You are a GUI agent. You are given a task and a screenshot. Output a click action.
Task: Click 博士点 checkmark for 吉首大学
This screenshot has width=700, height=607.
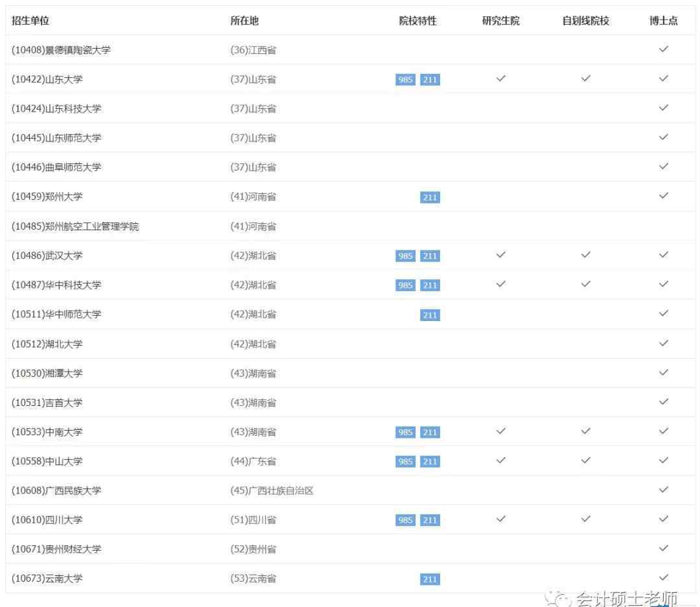click(x=664, y=401)
